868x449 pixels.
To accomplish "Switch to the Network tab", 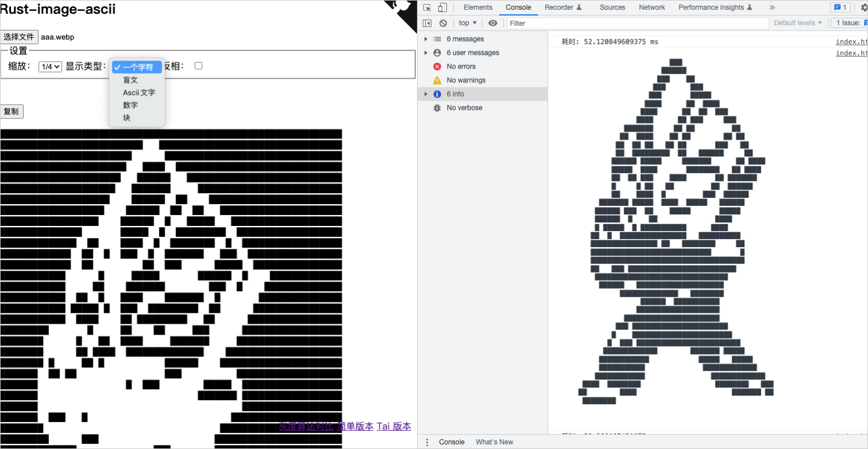I will [652, 7].
